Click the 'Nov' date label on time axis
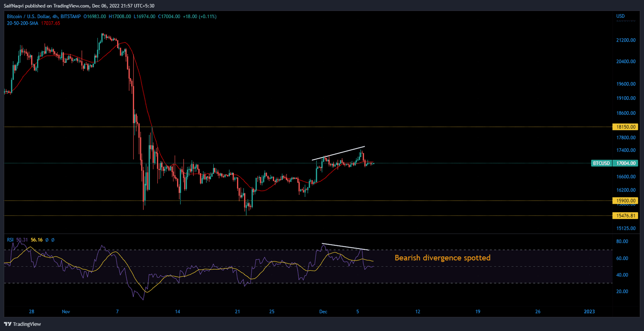Screen dimensions: 644x331 pyautogui.click(x=66, y=312)
